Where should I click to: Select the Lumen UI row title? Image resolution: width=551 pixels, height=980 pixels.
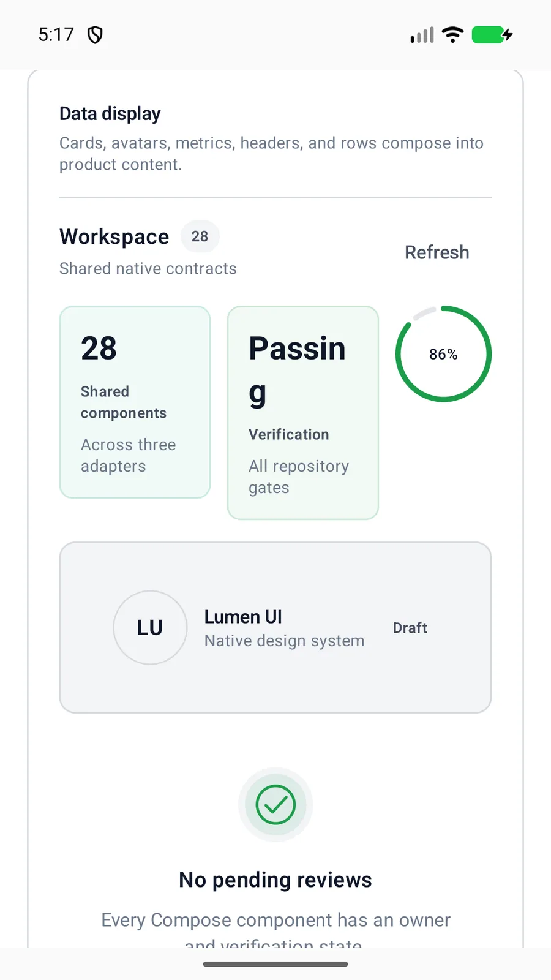[243, 617]
